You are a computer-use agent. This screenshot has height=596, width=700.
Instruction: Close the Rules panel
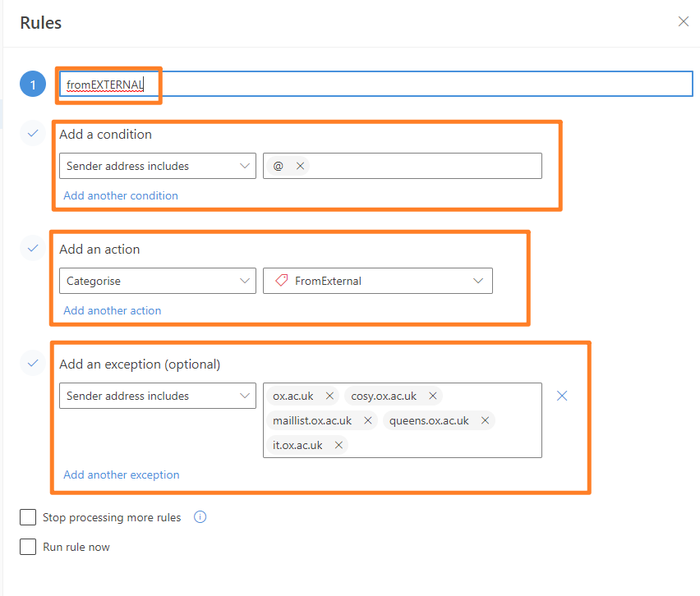[683, 21]
